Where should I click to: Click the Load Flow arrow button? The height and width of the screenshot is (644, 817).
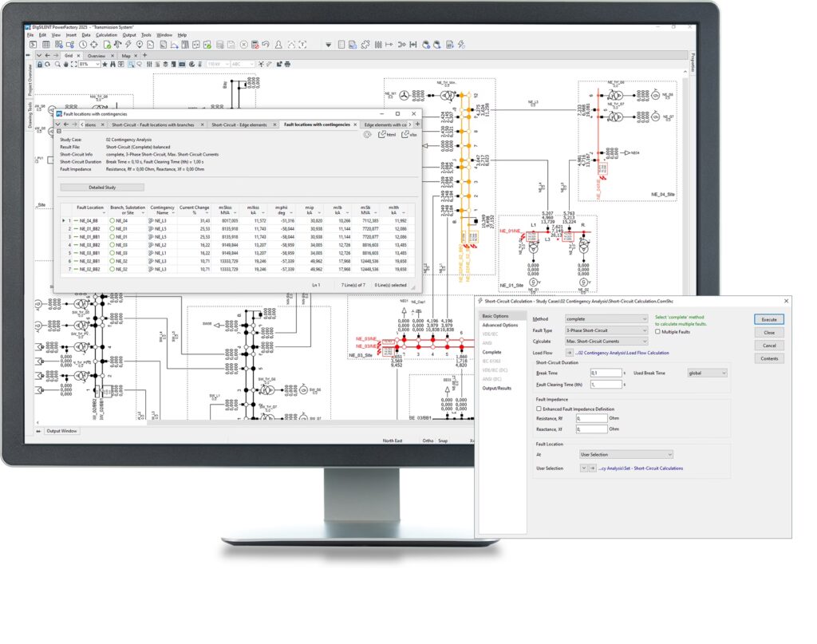coord(570,352)
